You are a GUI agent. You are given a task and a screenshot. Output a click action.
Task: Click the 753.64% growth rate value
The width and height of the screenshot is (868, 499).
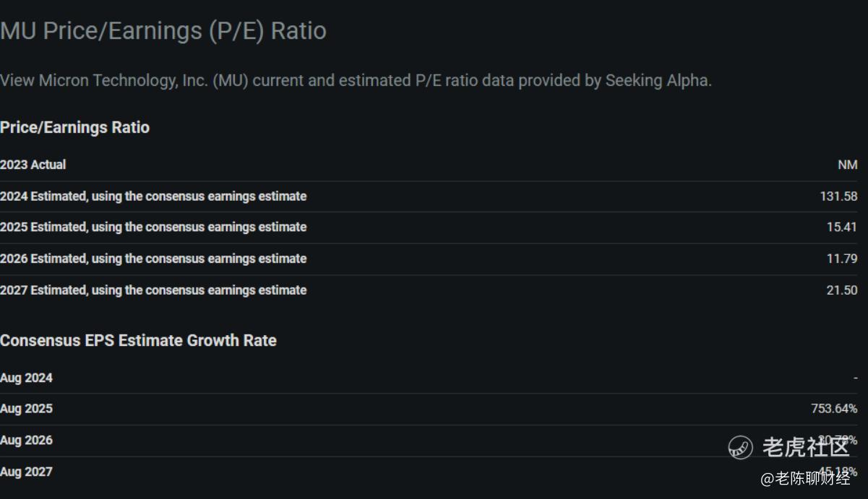pyautogui.click(x=834, y=409)
